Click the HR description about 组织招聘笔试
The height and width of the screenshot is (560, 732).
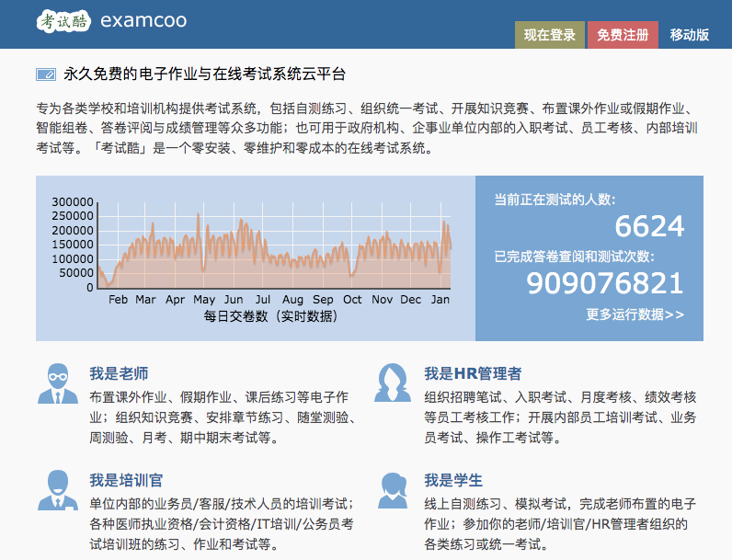tap(560, 417)
